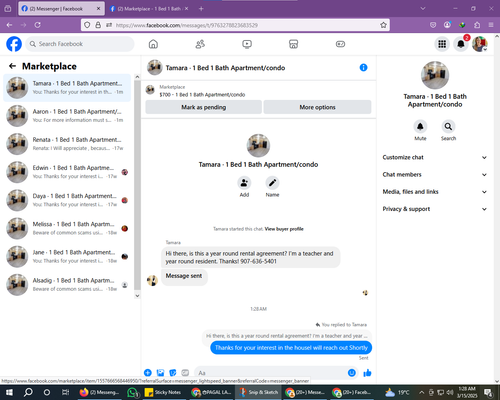Open the browser tabs list dropdown arrow
Image resolution: width=500 pixels, height=400 pixels.
(423, 9)
